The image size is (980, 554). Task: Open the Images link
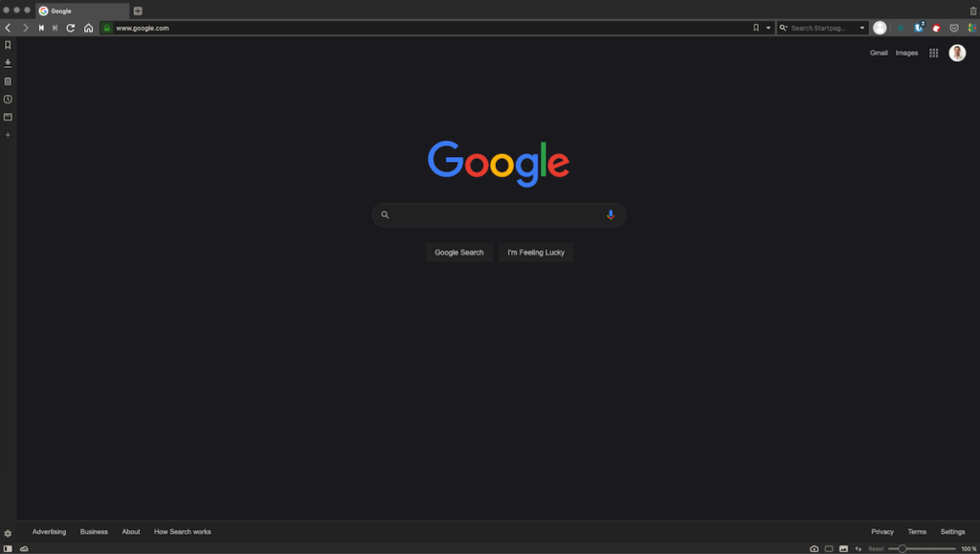906,53
